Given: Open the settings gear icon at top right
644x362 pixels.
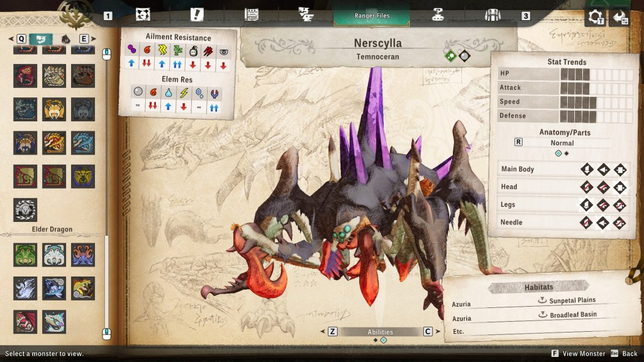Looking at the screenshot, I should [596, 17].
